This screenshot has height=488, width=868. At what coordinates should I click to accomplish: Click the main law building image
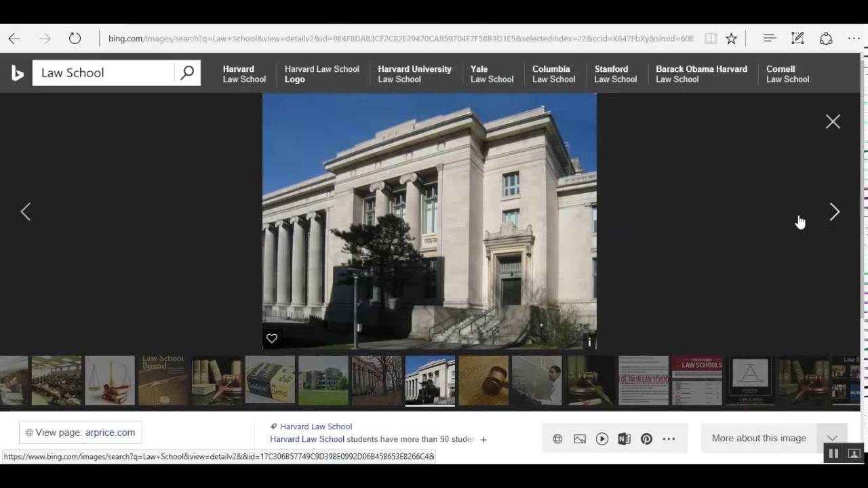pos(429,221)
